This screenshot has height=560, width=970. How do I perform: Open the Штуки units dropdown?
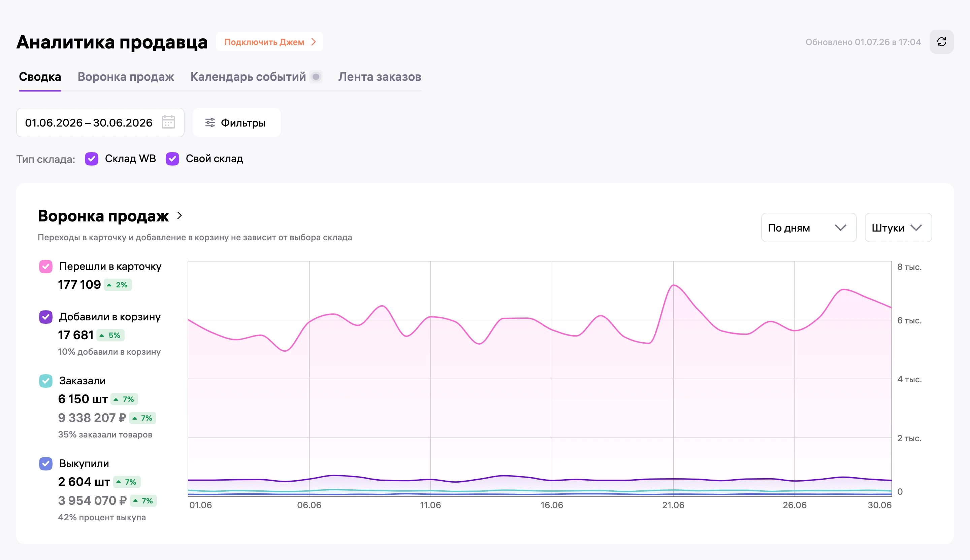click(x=898, y=228)
